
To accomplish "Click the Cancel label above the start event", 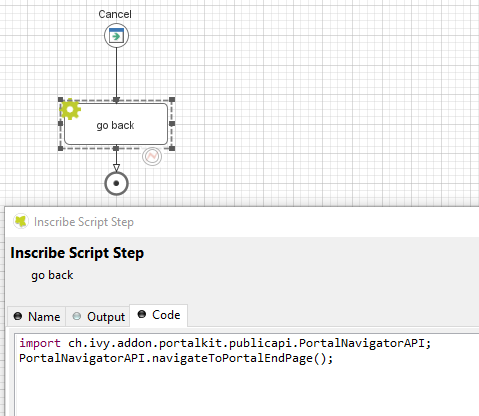I will click(115, 14).
